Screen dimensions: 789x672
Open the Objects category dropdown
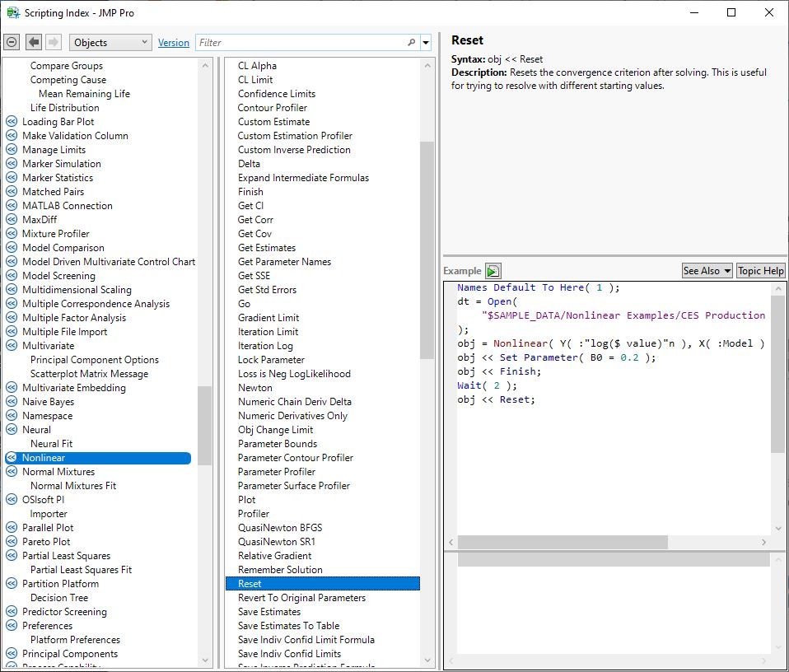coord(110,43)
